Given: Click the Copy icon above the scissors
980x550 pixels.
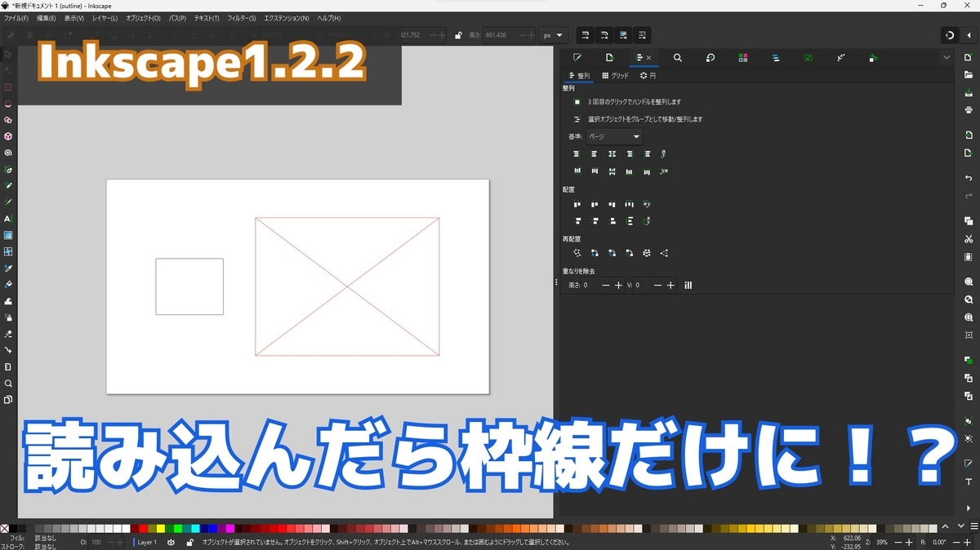Looking at the screenshot, I should (969, 221).
